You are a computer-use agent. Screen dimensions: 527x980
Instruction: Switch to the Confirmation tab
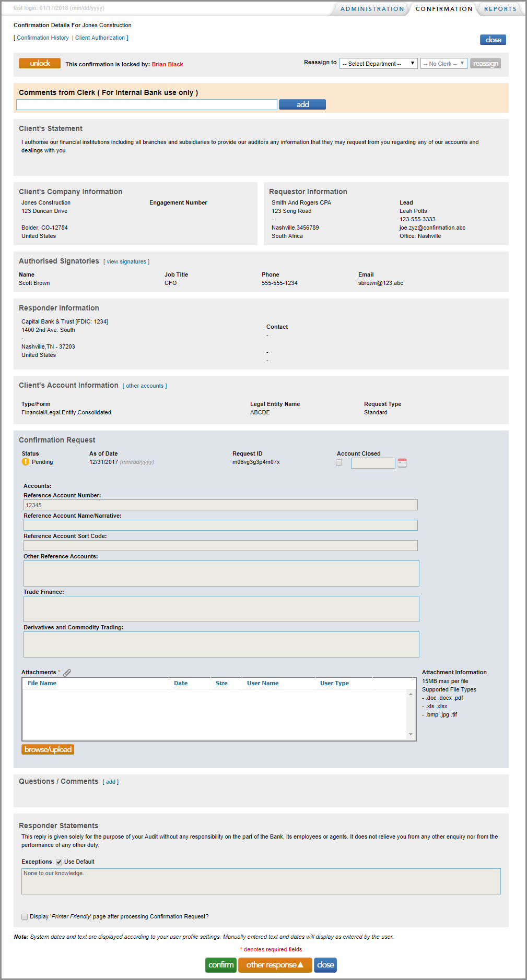[444, 9]
